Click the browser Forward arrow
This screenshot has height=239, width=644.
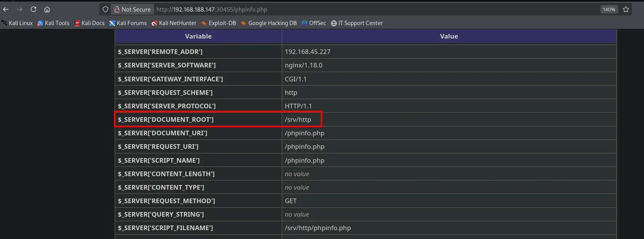coord(20,9)
